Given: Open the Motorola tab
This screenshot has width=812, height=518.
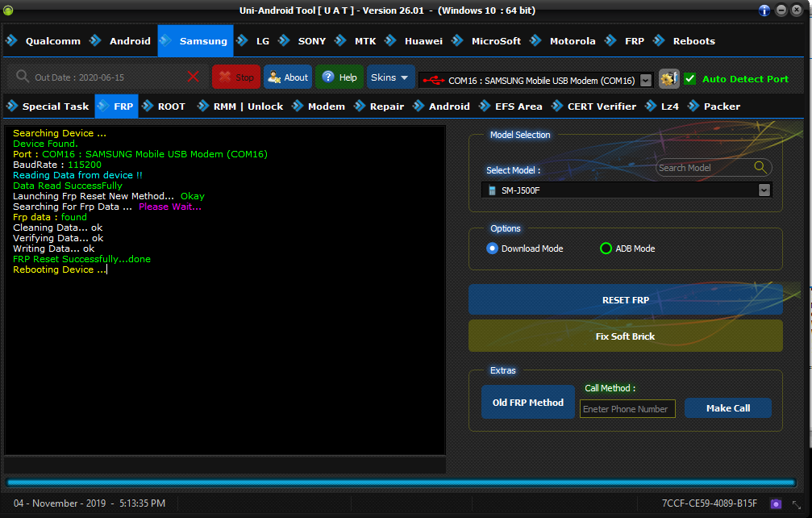Looking at the screenshot, I should (564, 41).
